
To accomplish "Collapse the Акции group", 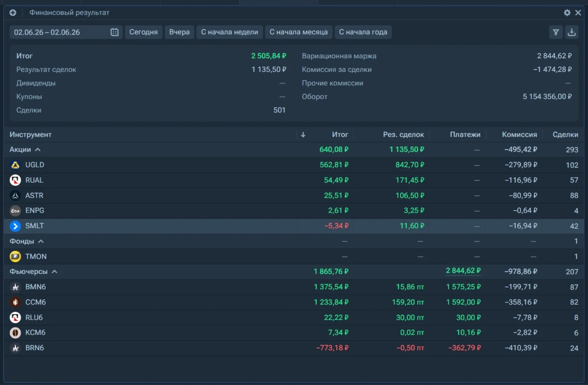I will click(x=38, y=150).
